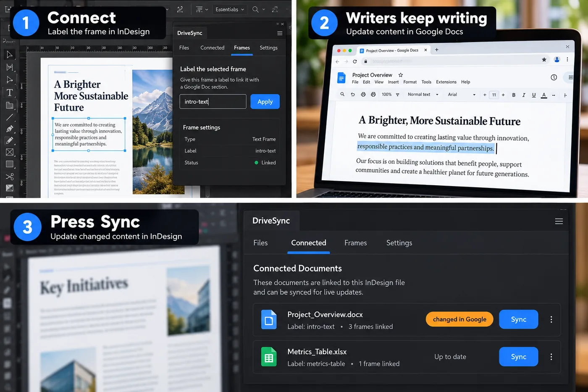
Task: Click the Apply button
Action: tap(265, 102)
